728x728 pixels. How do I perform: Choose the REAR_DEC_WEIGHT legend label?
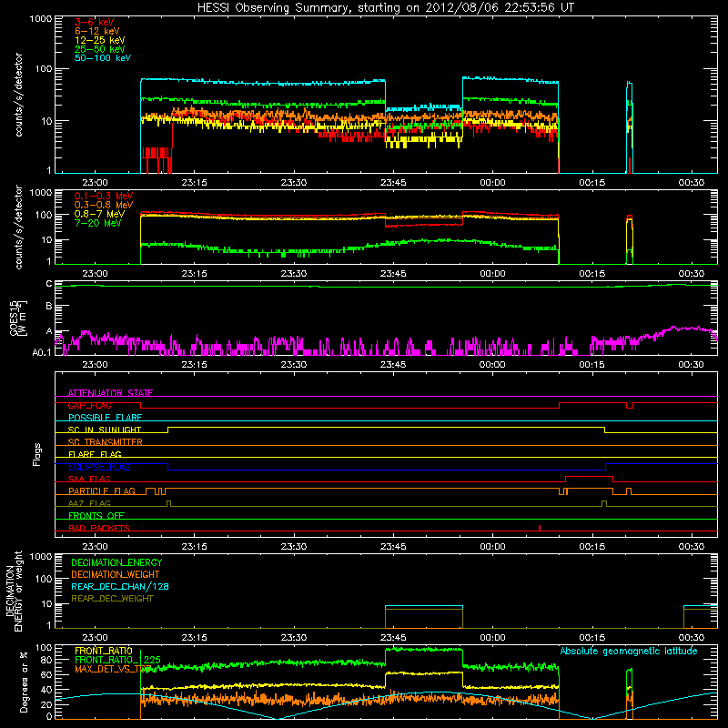pos(112,599)
